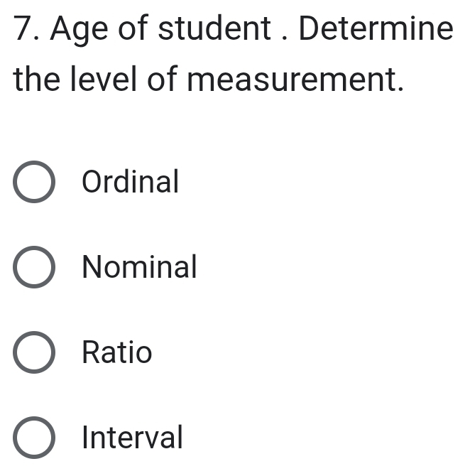Click the word Age in question
This screenshot has height=476, width=470.
point(80,31)
